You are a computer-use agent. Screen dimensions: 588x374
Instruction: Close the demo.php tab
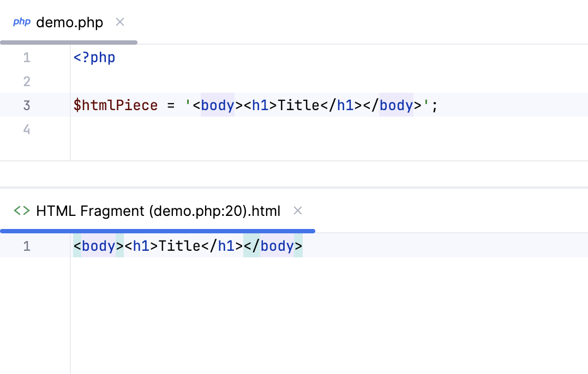tap(119, 22)
